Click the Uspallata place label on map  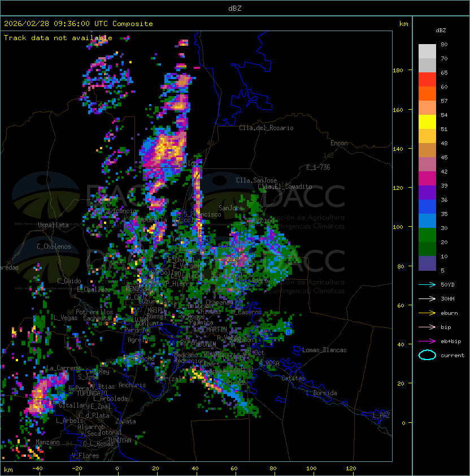coord(54,225)
